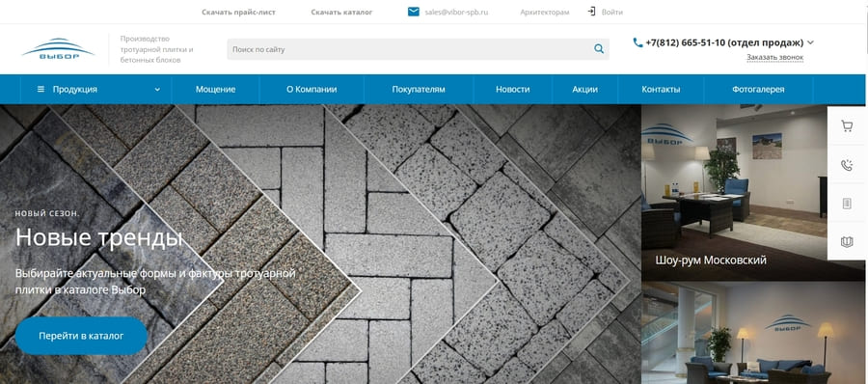
Task: Open the Акции menu item
Action: (584, 89)
